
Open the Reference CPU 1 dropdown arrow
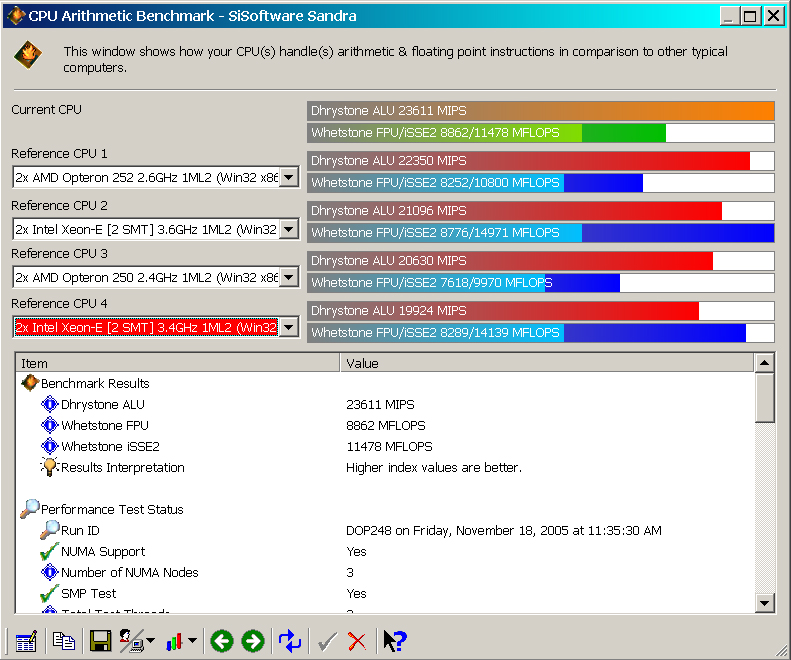pyautogui.click(x=289, y=177)
